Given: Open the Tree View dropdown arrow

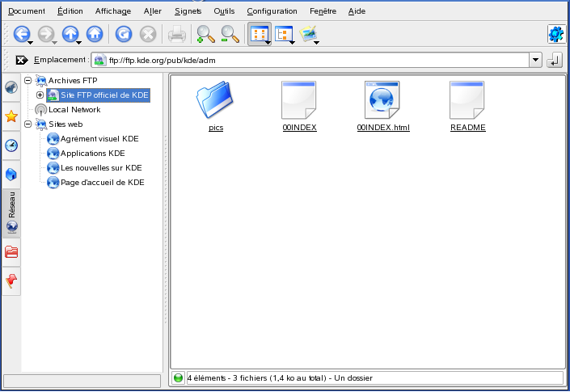Looking at the screenshot, I should [292, 43].
